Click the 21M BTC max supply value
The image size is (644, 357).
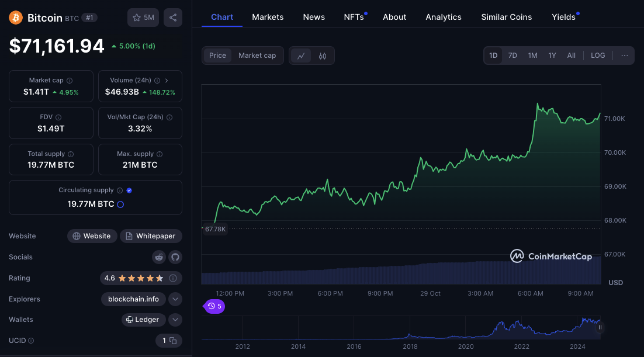pos(140,165)
